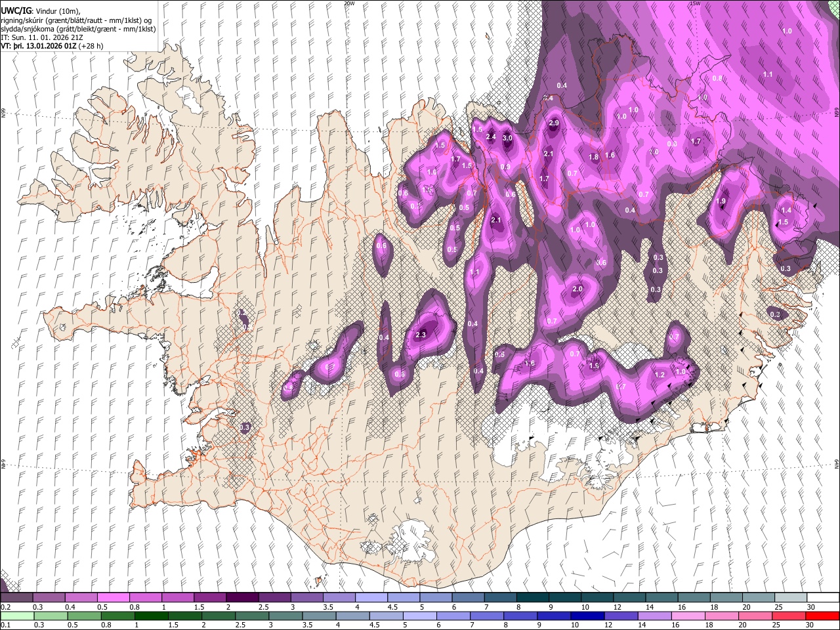Select the coral red 25 rain legend swatch
Viewport: 840px width, 630px height.
coord(788,616)
